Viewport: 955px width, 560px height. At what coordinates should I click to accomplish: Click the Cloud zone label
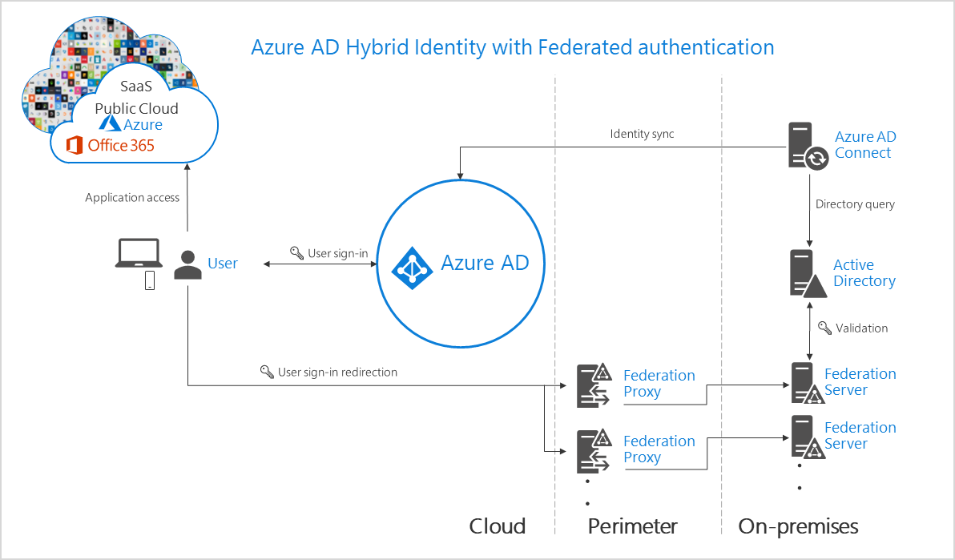(498, 526)
